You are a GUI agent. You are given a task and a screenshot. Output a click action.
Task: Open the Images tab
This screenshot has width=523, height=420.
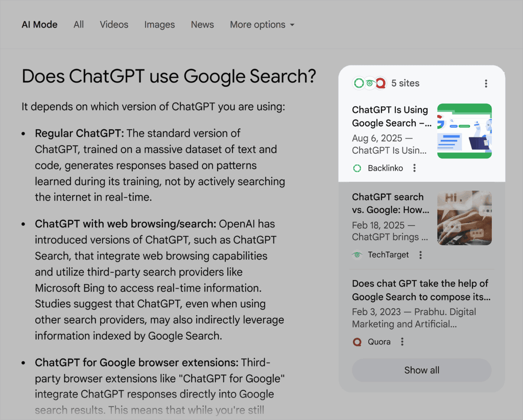tap(159, 25)
